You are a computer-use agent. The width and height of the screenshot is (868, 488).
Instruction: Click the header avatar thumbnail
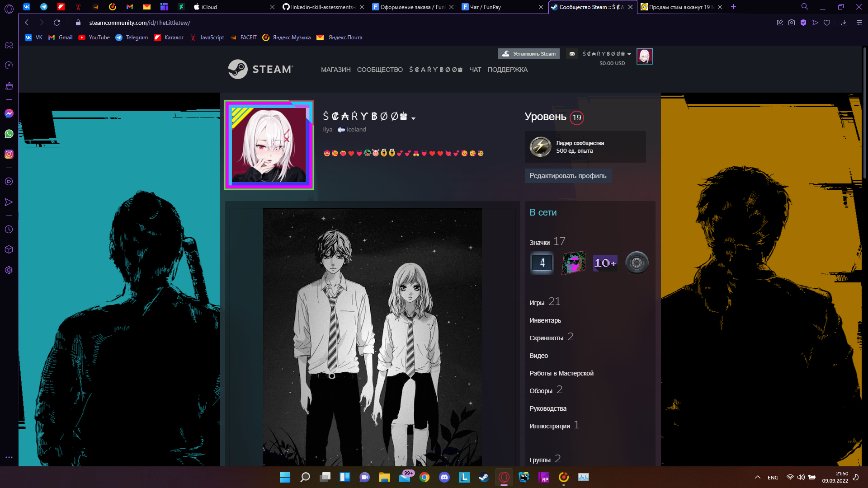click(644, 56)
